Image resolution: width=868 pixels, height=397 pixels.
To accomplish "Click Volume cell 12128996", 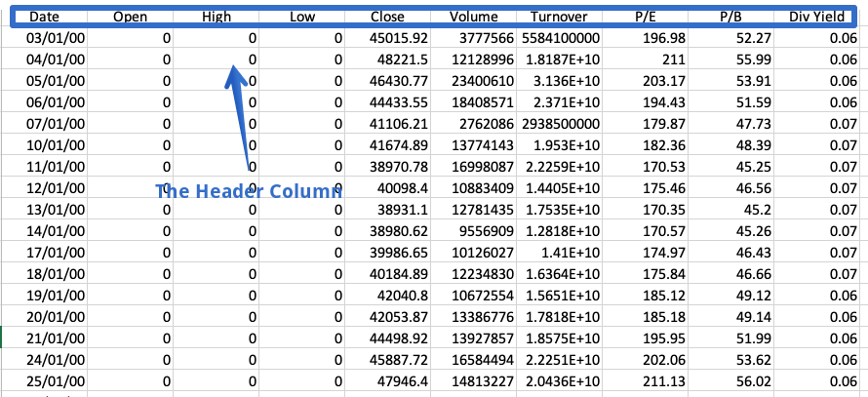I will pyautogui.click(x=473, y=60).
